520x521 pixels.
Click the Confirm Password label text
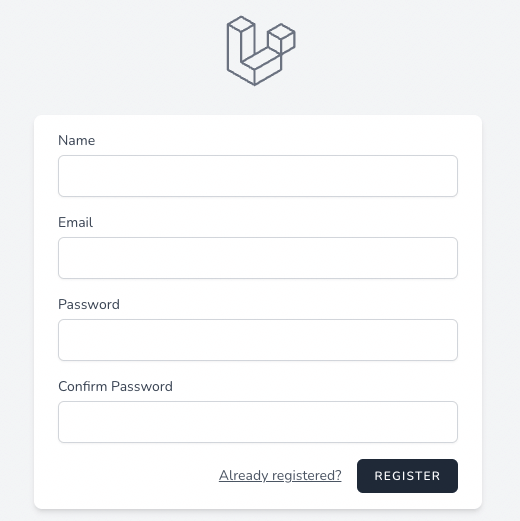point(115,386)
